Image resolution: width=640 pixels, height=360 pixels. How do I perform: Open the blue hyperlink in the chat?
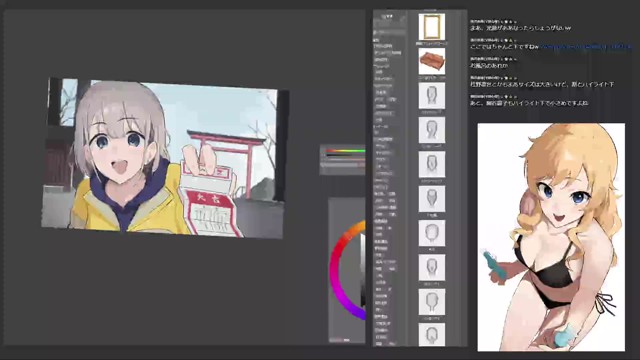(x=586, y=47)
